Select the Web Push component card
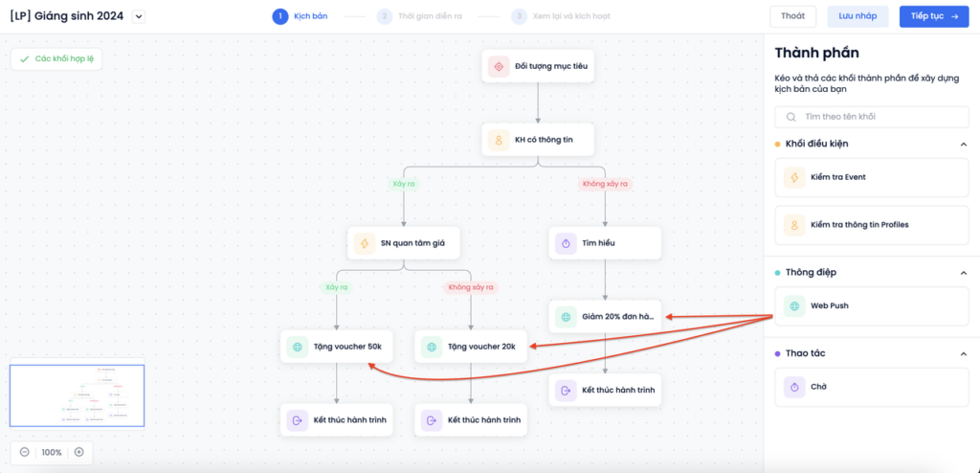 [x=871, y=306]
